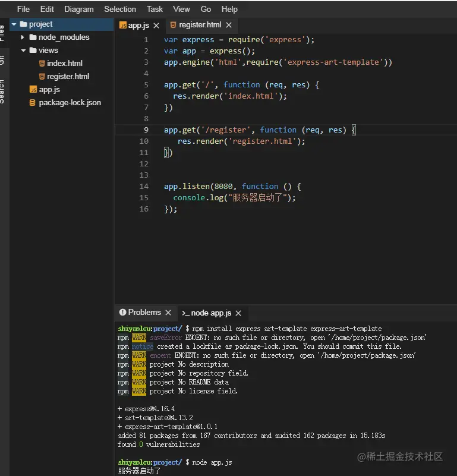457x476 pixels.
Task: Click the HTML icon beside register.html in tree
Action: (42, 76)
